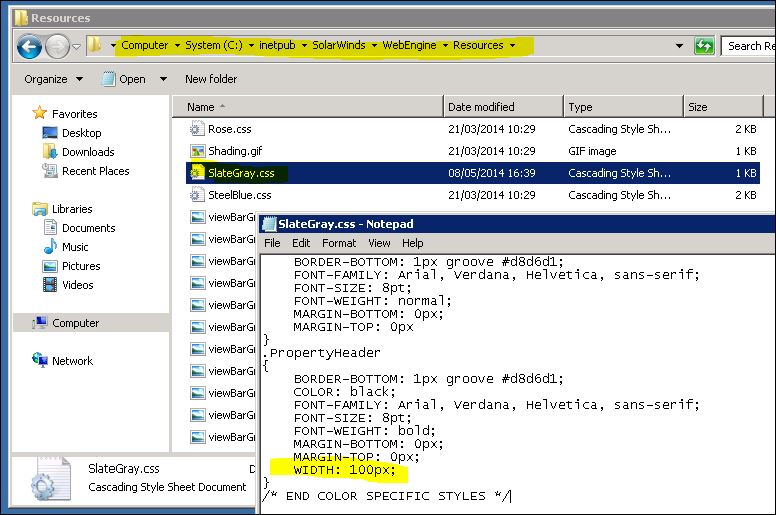776x515 pixels.
Task: Click the .PropertyHeader line in Notepad
Action: click(322, 353)
